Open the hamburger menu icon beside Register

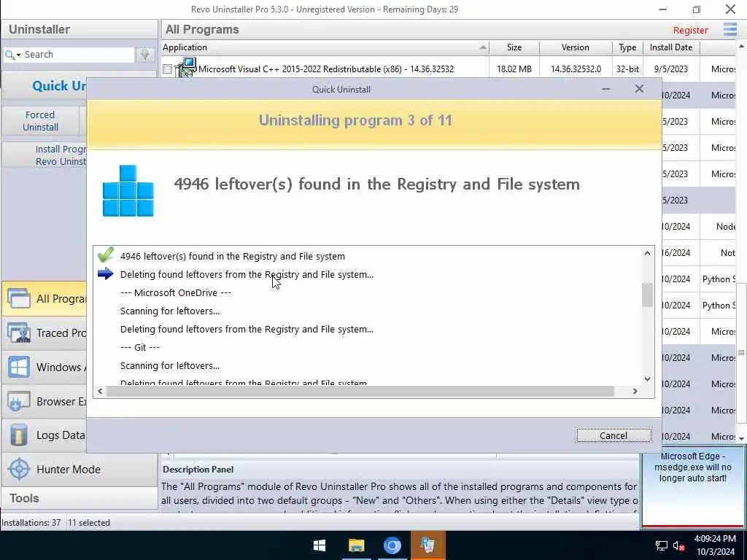(729, 29)
